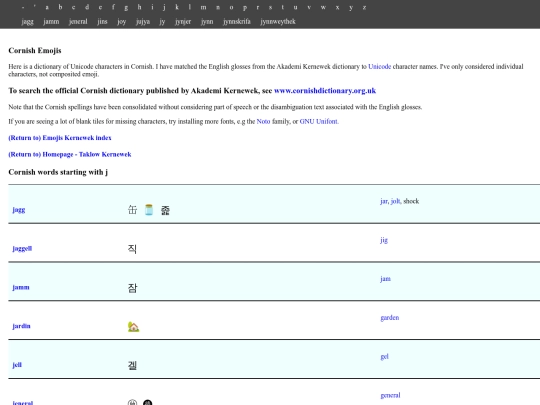This screenshot has height=405, width=540.
Task: Open the hyphen entry in alphabet bar
Action: (23, 7)
